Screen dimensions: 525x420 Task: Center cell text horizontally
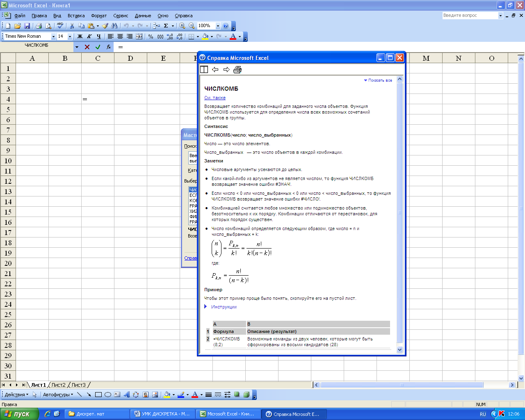(x=120, y=37)
